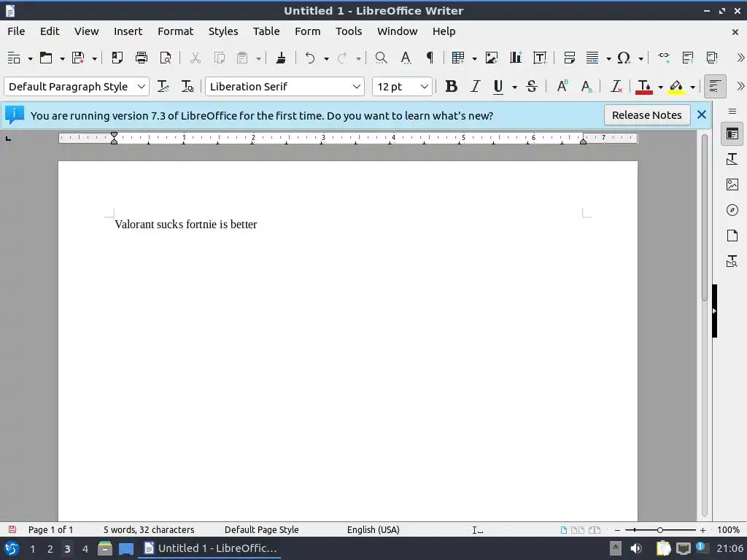Open the Paragraph Style dropdown
Screen dimensions: 747x560
point(141,87)
